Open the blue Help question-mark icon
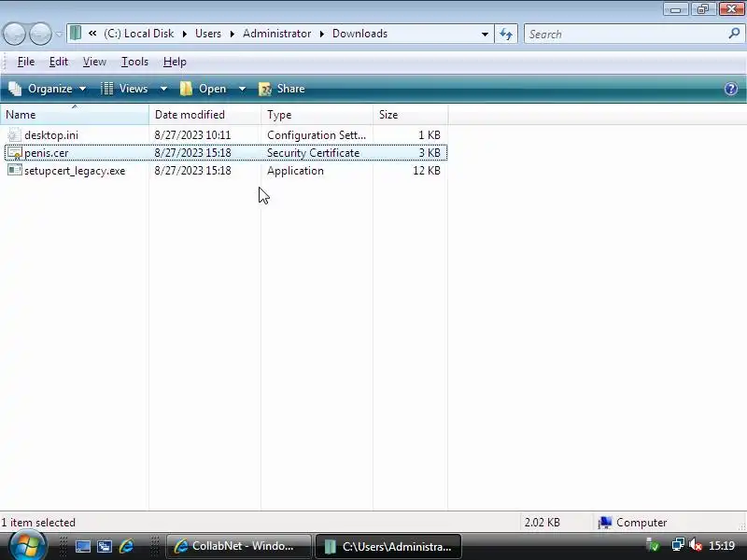747x560 pixels. 731,89
